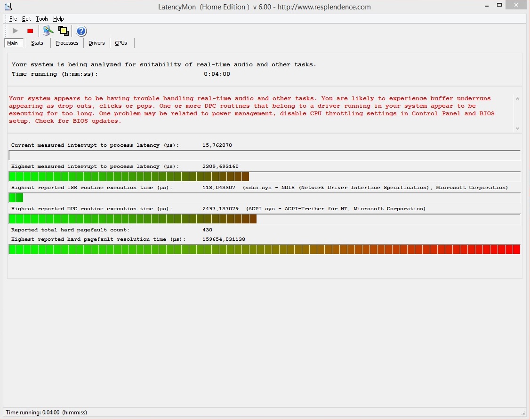Image resolution: width=530 pixels, height=420 pixels.
Task: Switch to the Stats tab
Action: click(x=37, y=43)
